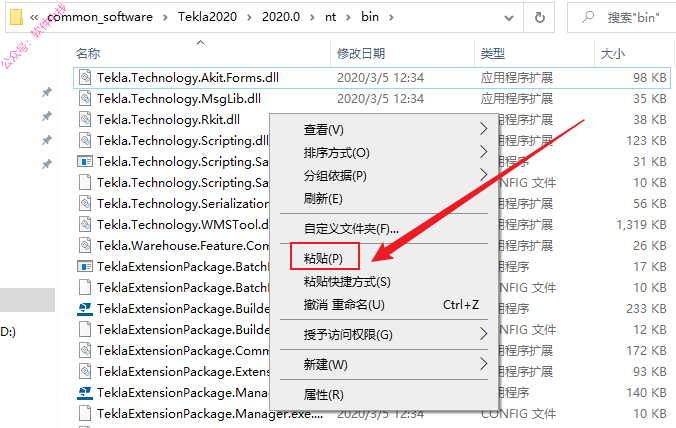Viewport: 676px width, 428px height.
Task: Click the refresh button beside address bar
Action: [539, 17]
